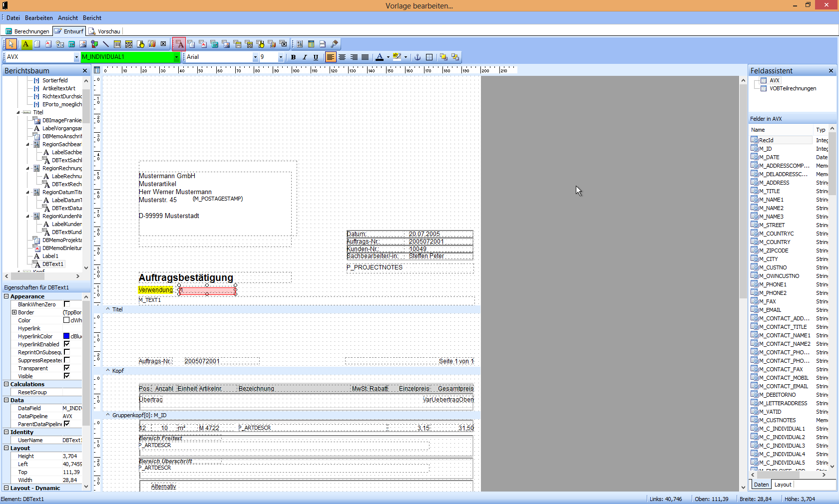This screenshot has width=839, height=504.
Task: Toggle HyperlinkEnabled checkbox
Action: (x=66, y=344)
